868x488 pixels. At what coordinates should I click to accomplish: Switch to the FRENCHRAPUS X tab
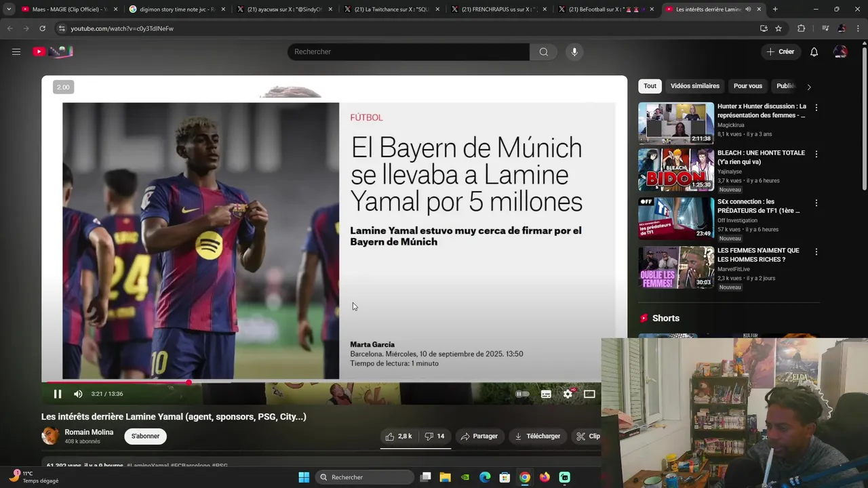498,9
